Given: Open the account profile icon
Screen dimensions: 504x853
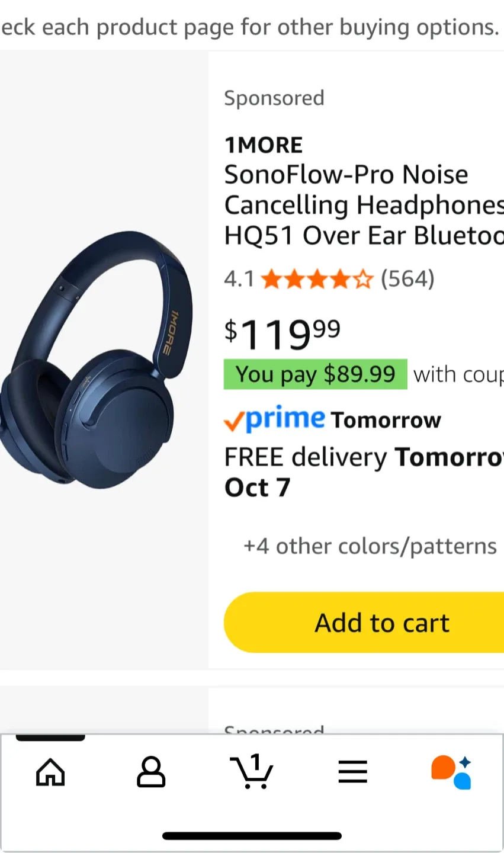Looking at the screenshot, I should point(151,772).
